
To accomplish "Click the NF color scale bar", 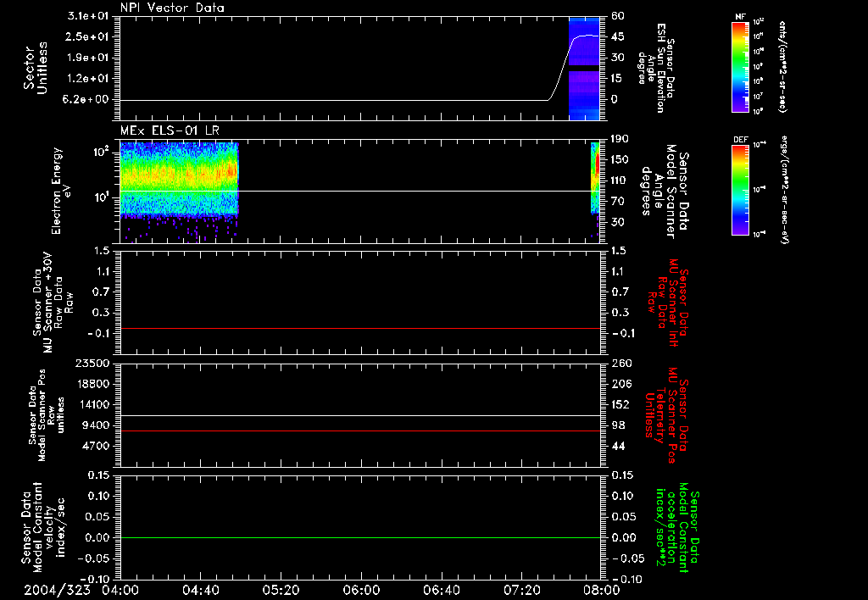I will (x=741, y=67).
